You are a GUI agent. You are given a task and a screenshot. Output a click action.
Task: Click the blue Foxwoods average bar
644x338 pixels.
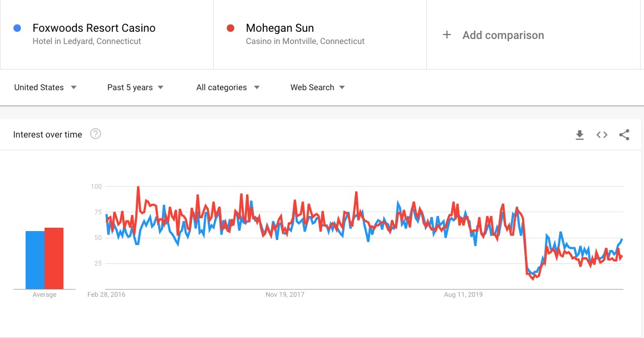35,260
